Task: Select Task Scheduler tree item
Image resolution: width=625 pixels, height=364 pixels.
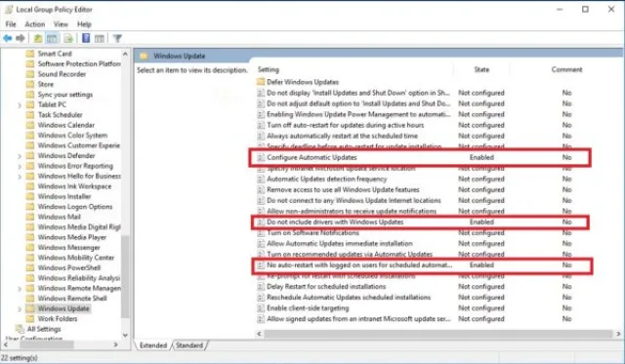Action: pyautogui.click(x=61, y=115)
